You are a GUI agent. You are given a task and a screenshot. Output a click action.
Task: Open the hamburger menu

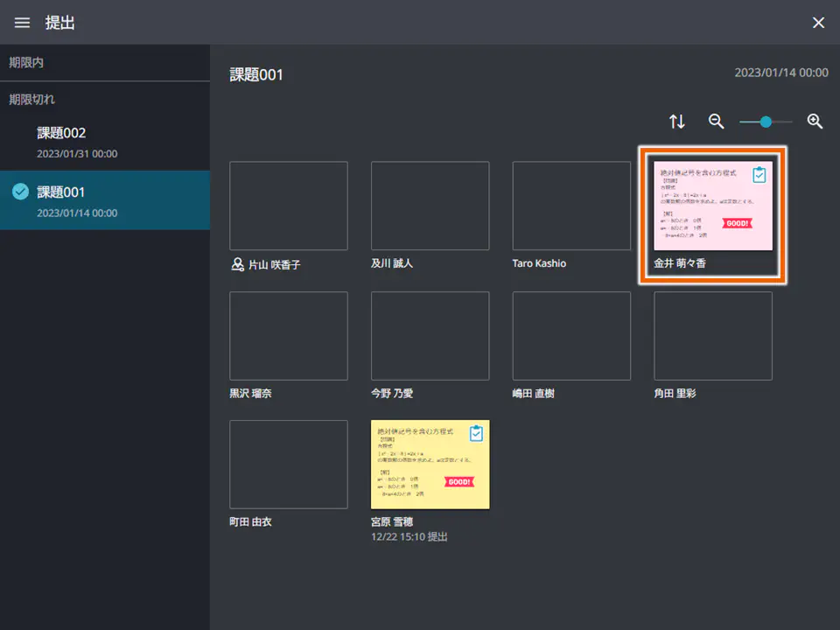(22, 23)
